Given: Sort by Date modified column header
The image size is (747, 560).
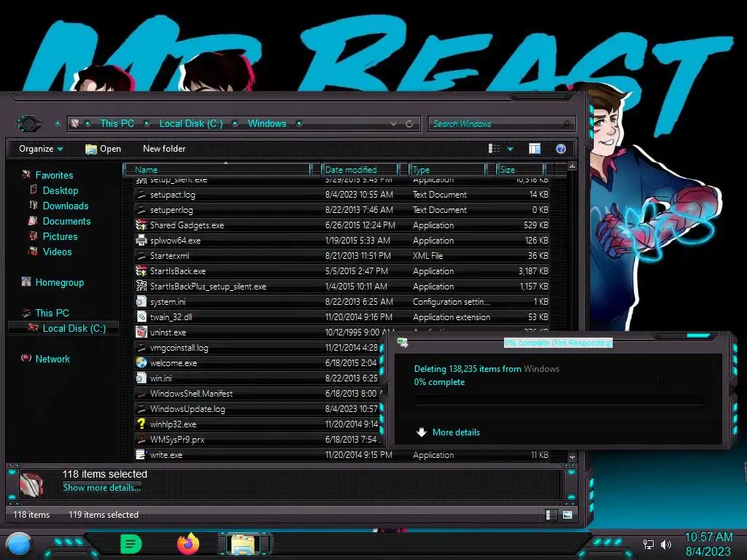Looking at the screenshot, I should coord(360,169).
